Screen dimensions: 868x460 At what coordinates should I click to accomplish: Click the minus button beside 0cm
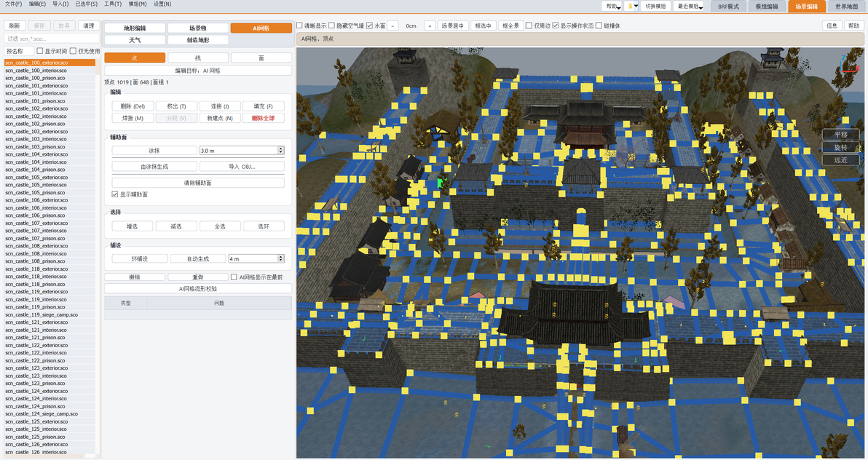coord(392,25)
